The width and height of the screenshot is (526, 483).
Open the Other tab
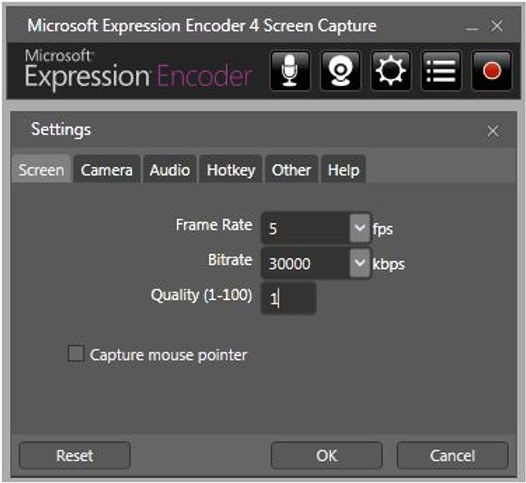pos(292,169)
